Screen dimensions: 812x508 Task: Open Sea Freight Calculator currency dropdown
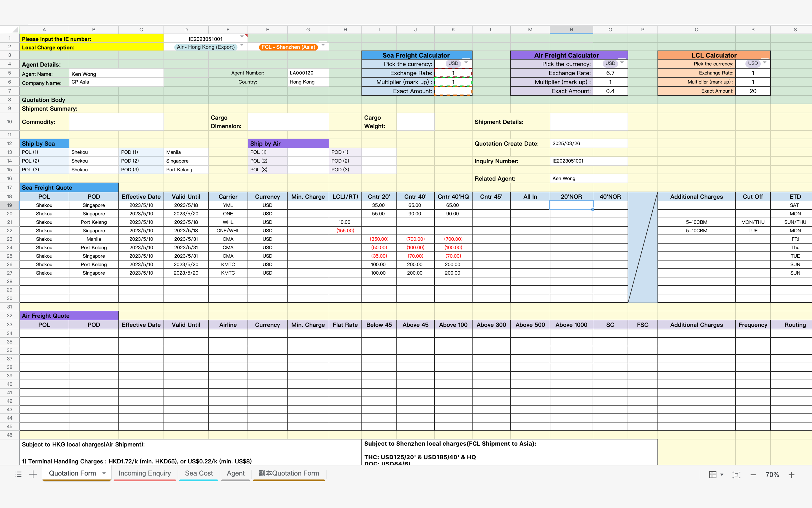(466, 63)
